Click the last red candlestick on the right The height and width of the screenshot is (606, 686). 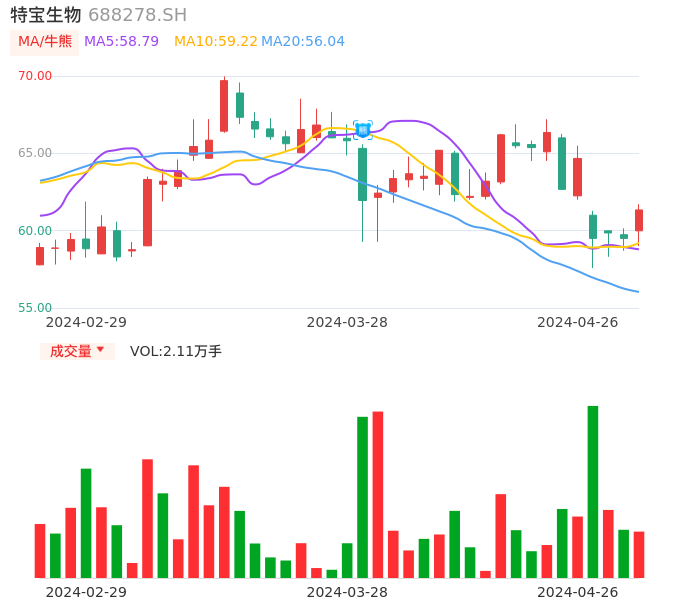click(x=639, y=220)
